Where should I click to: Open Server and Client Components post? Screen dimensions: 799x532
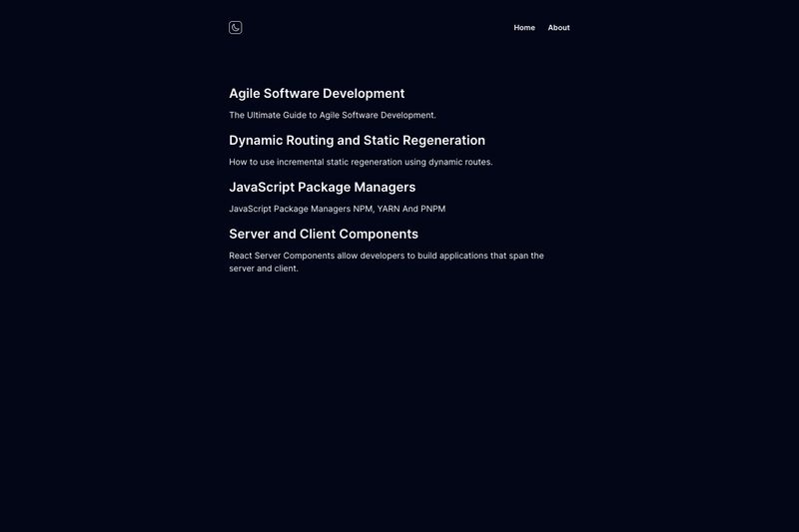(x=324, y=235)
